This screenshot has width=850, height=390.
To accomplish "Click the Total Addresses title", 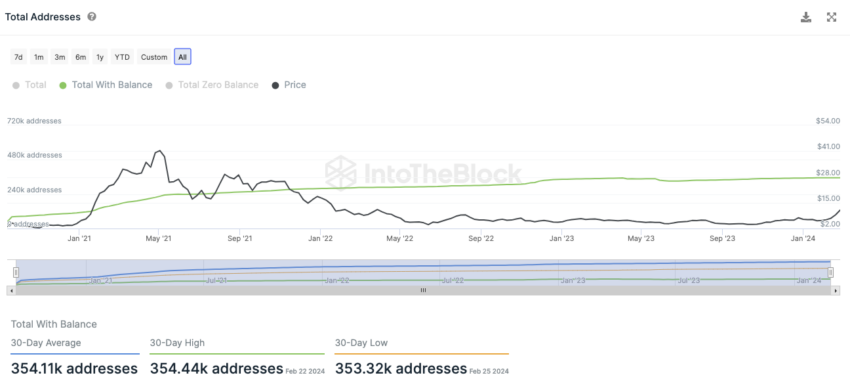I will tap(43, 17).
